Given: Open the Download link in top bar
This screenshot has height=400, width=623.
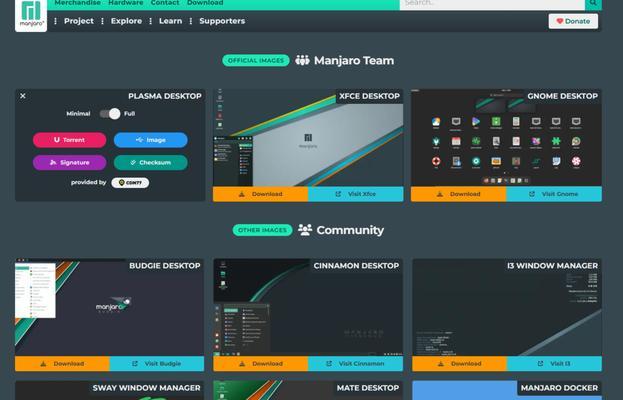Looking at the screenshot, I should click(x=205, y=3).
